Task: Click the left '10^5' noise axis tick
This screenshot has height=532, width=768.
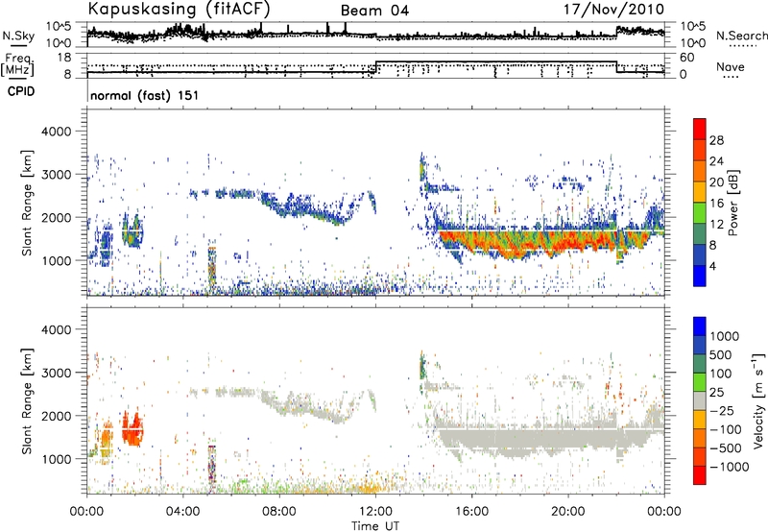Action: tap(59, 27)
